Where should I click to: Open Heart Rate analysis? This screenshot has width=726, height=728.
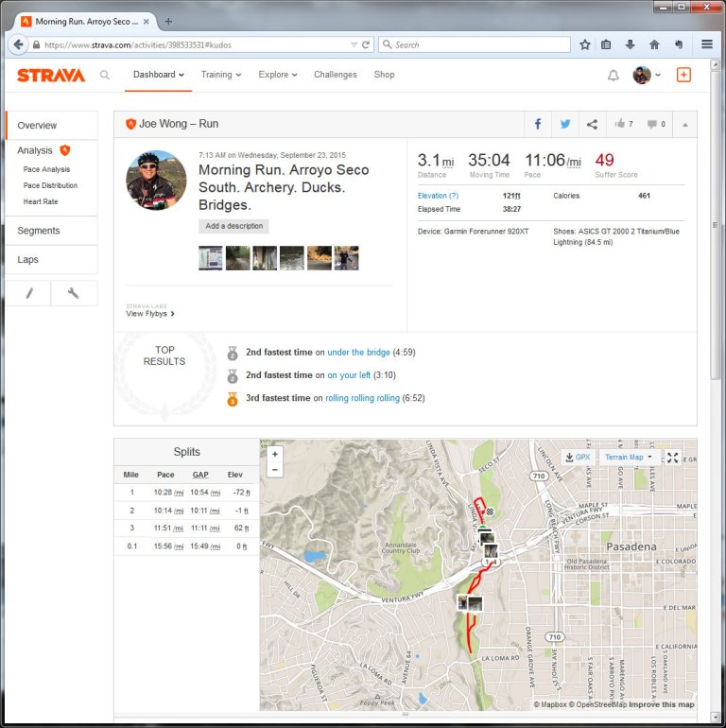point(41,201)
